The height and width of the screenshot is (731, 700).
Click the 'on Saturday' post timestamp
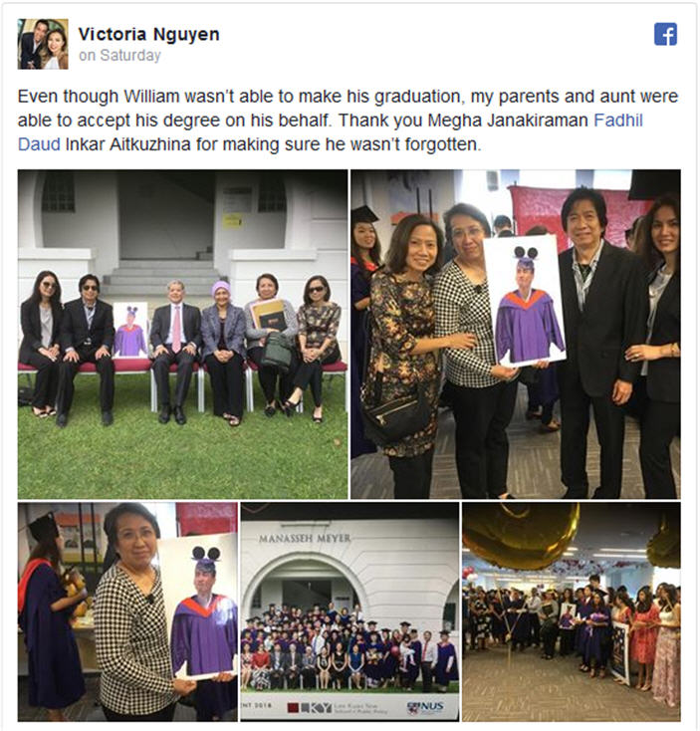(119, 56)
